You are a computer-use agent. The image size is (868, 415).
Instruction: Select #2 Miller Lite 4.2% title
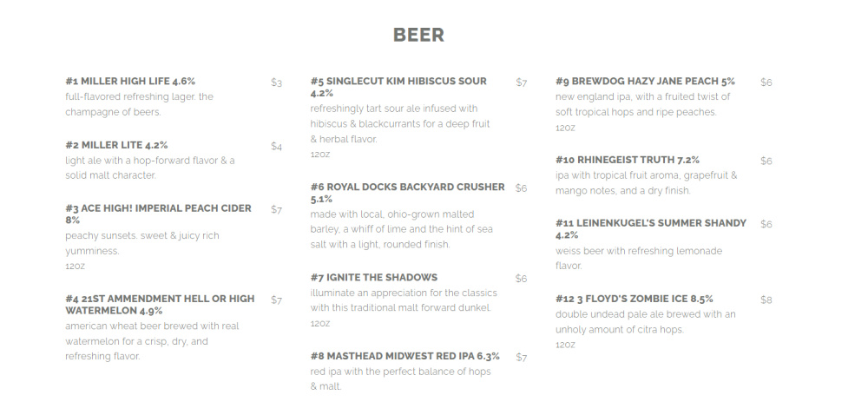[x=116, y=145]
